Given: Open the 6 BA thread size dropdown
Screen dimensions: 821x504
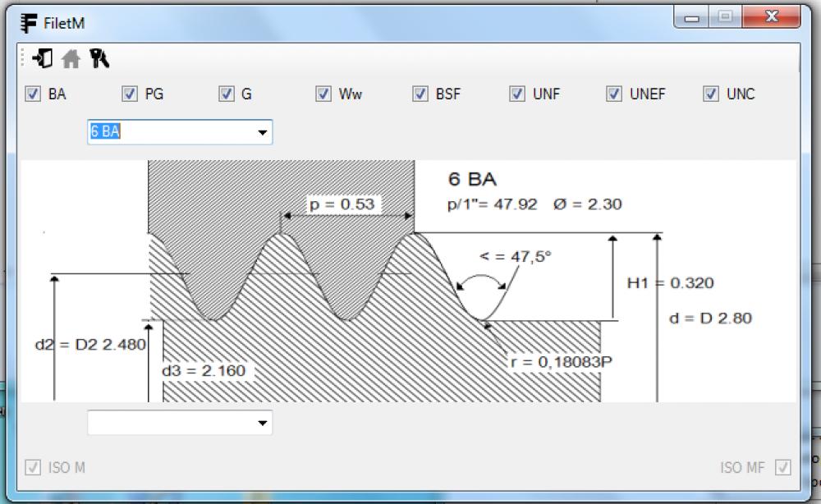Looking at the screenshot, I should point(261,131).
